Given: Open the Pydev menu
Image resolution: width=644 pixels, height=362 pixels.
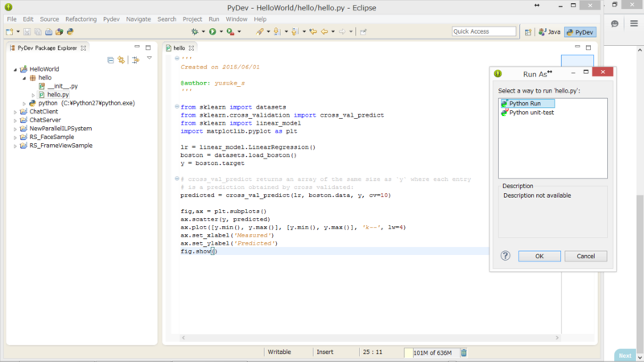Looking at the screenshot, I should 111,19.
